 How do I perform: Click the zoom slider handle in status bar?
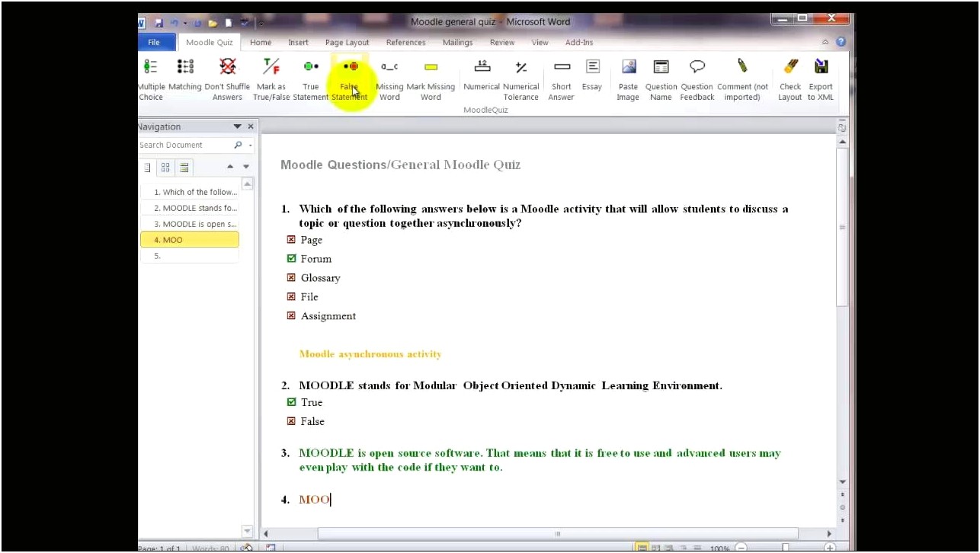[x=786, y=548]
